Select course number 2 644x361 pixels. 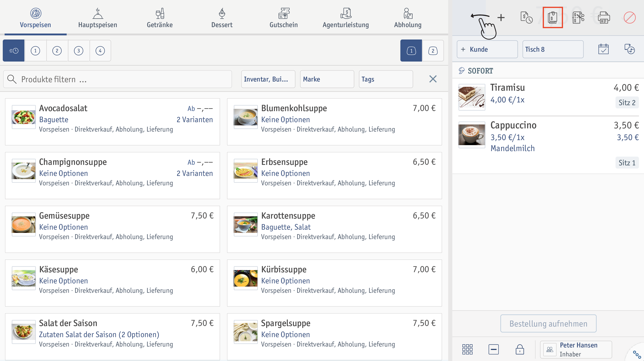57,51
